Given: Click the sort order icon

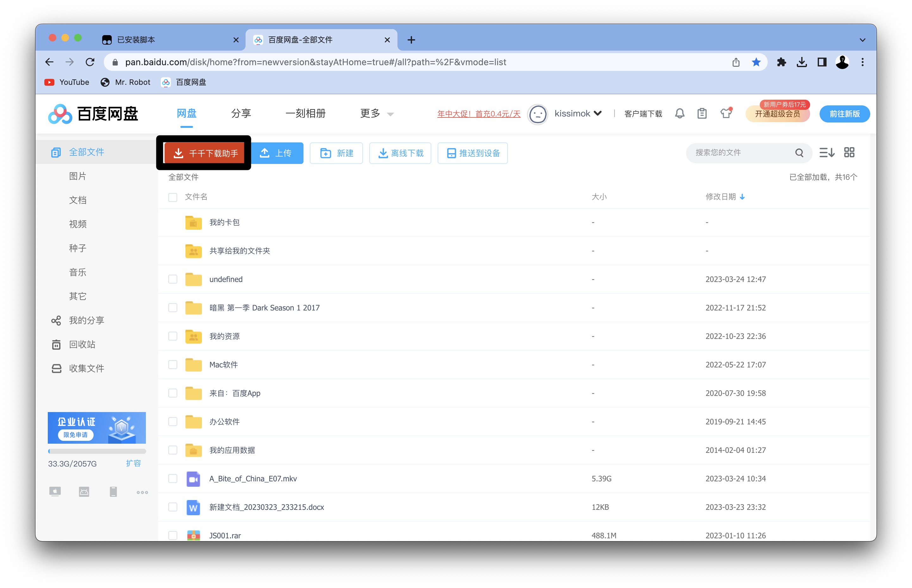Looking at the screenshot, I should 827,153.
